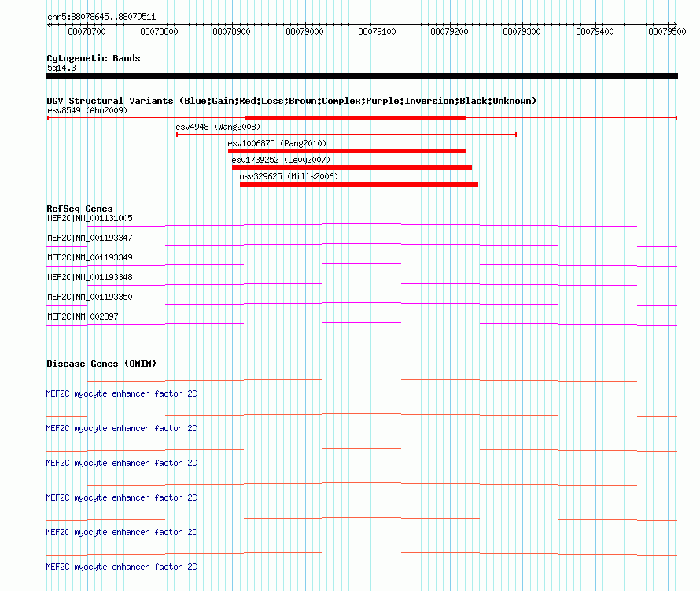This screenshot has width=700, height=591.
Task: Click the thin red line of esv4948
Action: click(346, 135)
